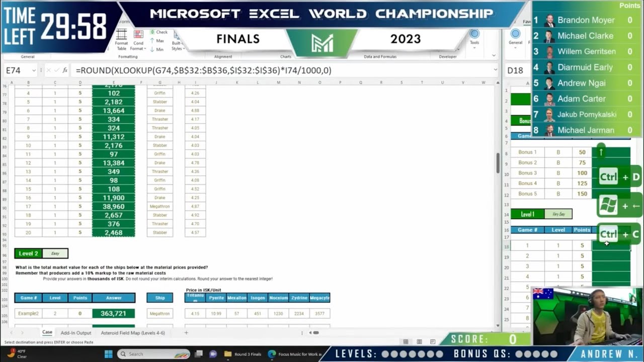Click the Zydrine price header cell
Viewport: 644px width, 362px height.
(x=299, y=298)
